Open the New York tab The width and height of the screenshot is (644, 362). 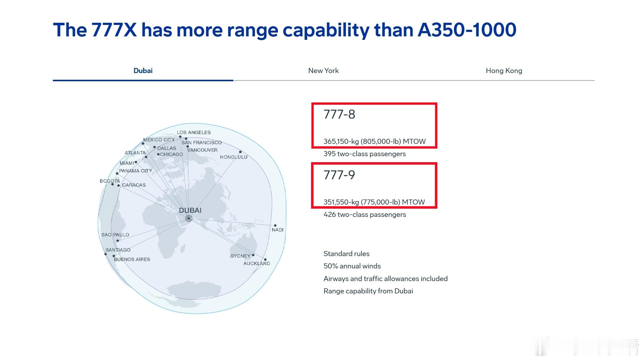click(323, 71)
